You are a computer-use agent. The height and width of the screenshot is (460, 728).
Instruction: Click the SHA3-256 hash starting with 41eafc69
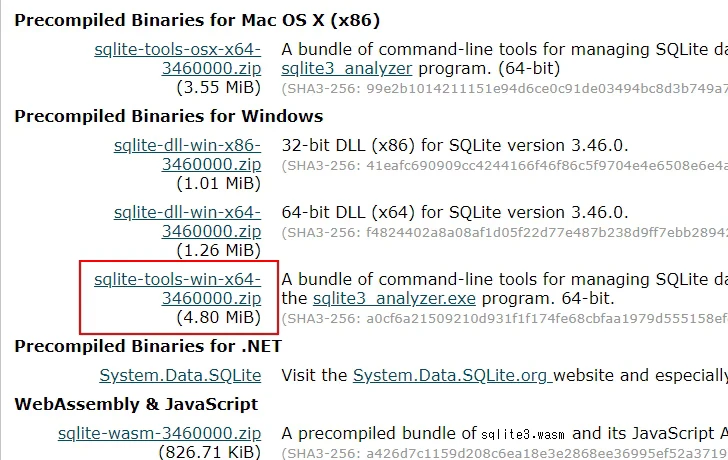[505, 165]
